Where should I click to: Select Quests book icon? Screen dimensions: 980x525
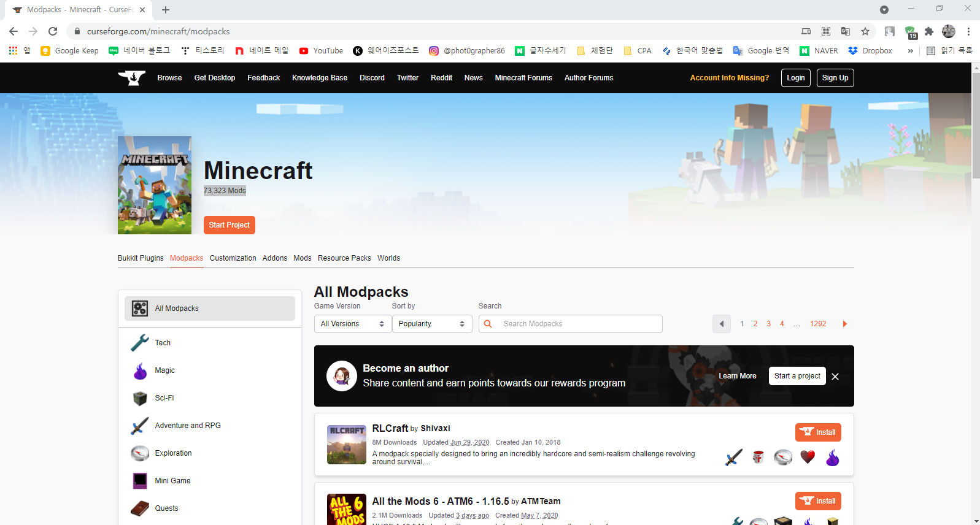click(x=140, y=508)
